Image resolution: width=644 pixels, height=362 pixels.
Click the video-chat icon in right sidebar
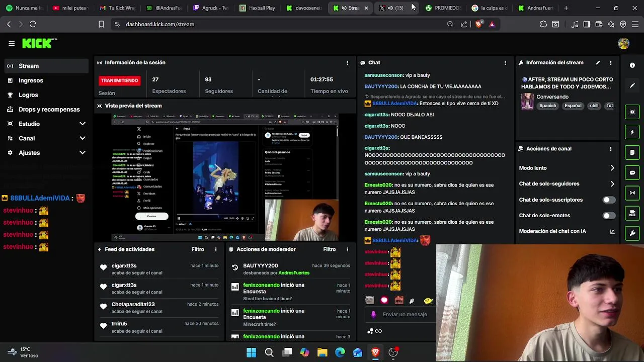tap(632, 214)
